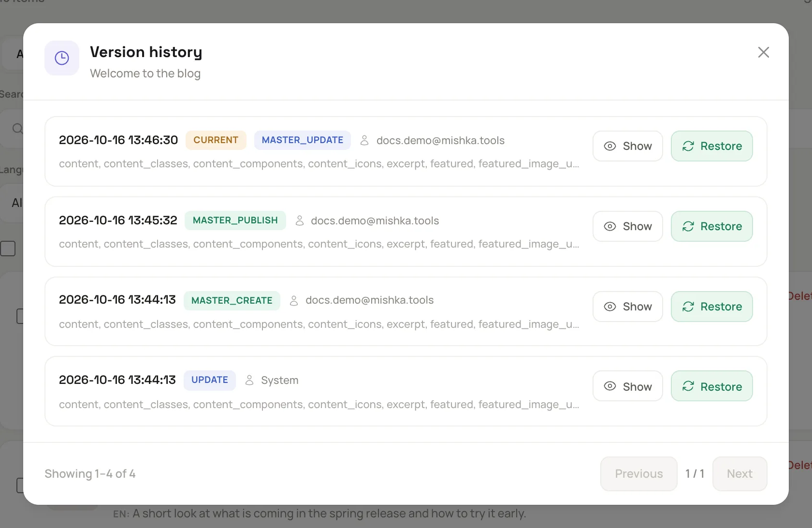This screenshot has width=812, height=528.
Task: Show the 13:46:30 current version
Action: coord(628,146)
